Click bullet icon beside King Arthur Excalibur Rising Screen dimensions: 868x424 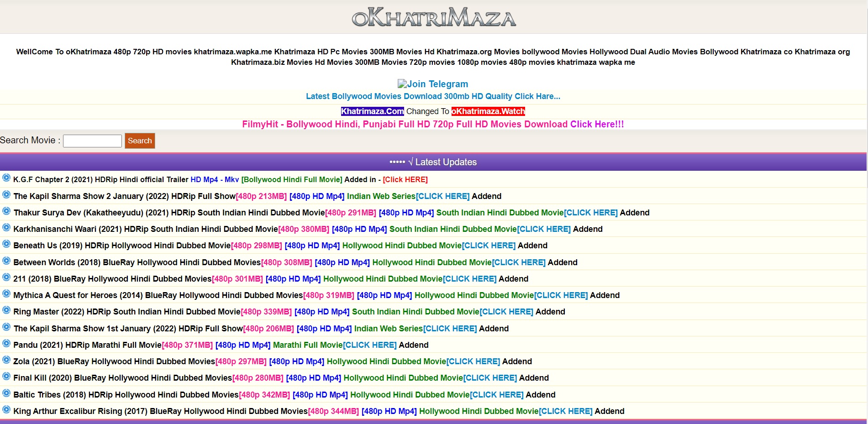6,409
